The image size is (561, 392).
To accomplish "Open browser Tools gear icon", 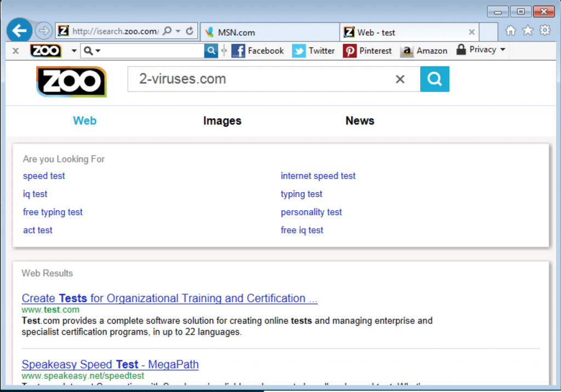I will click(545, 31).
